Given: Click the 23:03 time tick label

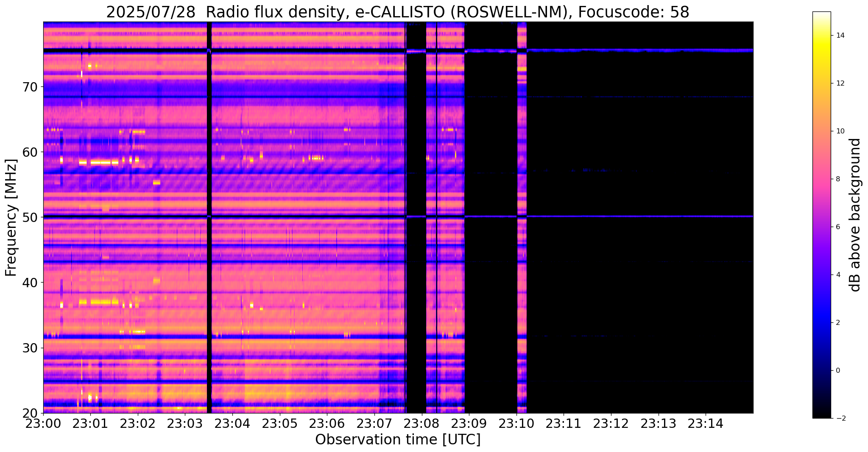Looking at the screenshot, I should [185, 423].
